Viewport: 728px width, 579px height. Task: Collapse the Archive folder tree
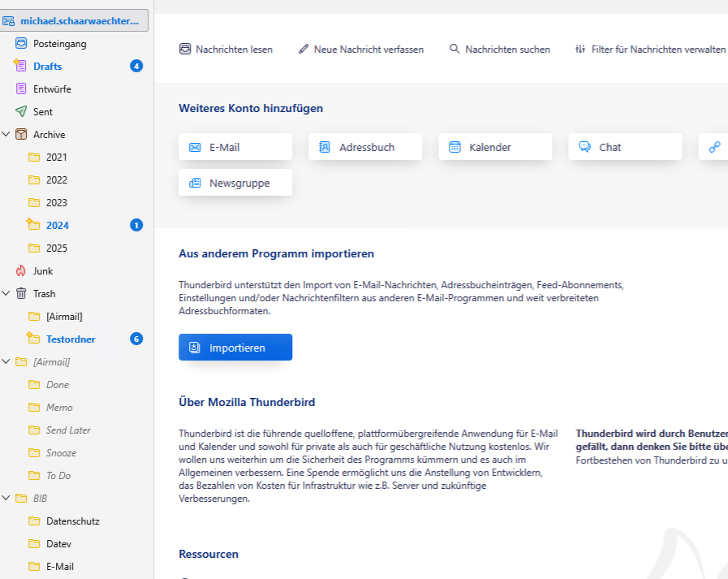click(6, 135)
